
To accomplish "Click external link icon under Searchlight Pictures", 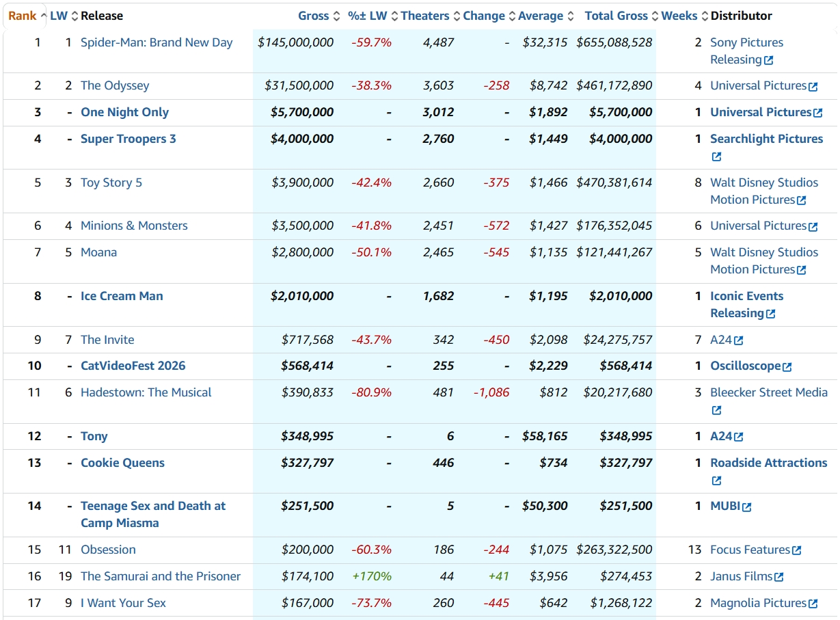I will [716, 157].
